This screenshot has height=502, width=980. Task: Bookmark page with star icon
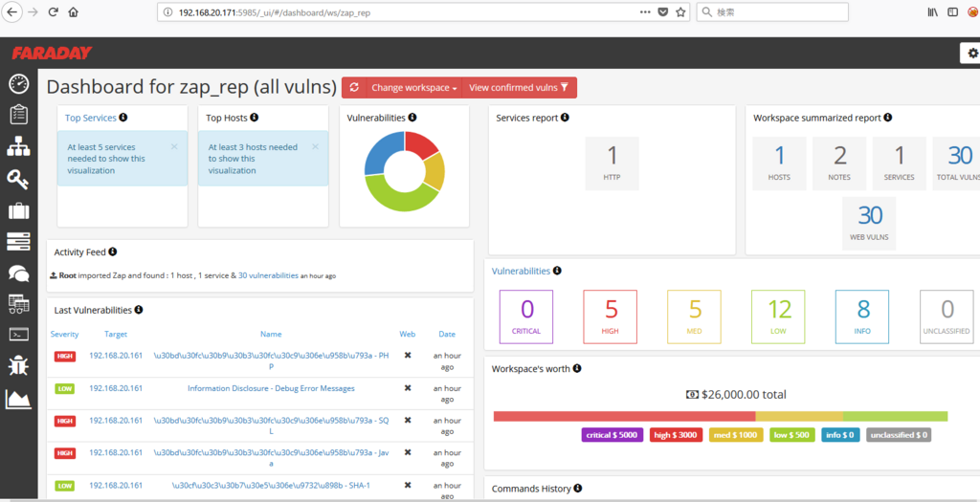[x=680, y=11]
